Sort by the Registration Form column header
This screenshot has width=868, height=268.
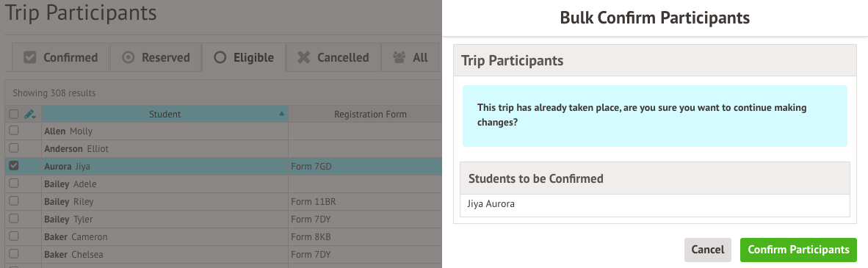(370, 114)
